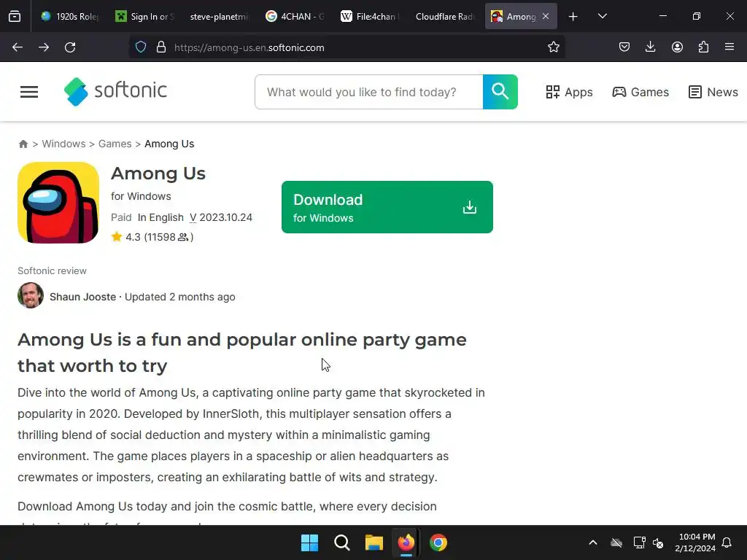Open the Games navigation menu

(640, 92)
